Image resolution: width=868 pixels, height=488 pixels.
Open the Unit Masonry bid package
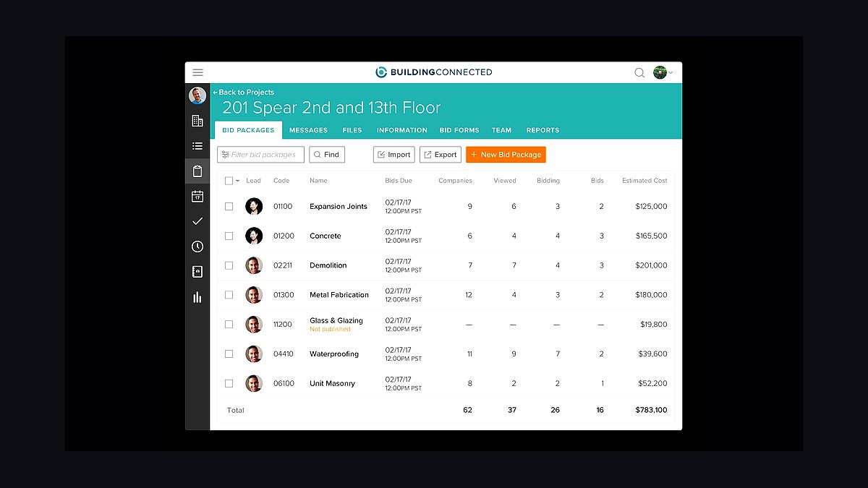(x=333, y=383)
